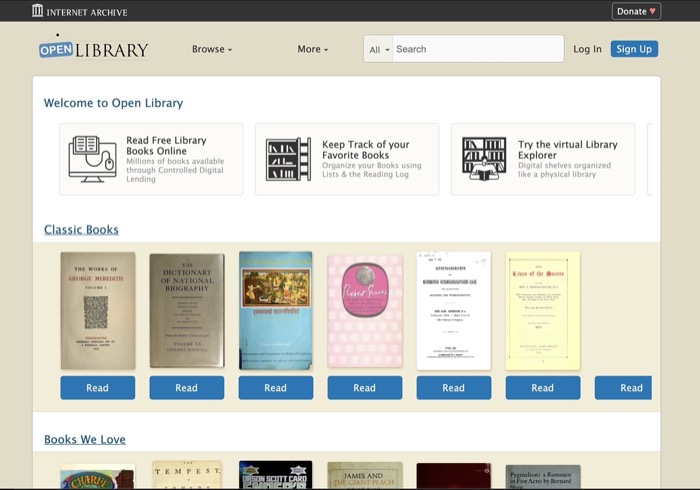Open the Charlie book cover thumbnail
The height and width of the screenshot is (490, 700).
pos(98,477)
